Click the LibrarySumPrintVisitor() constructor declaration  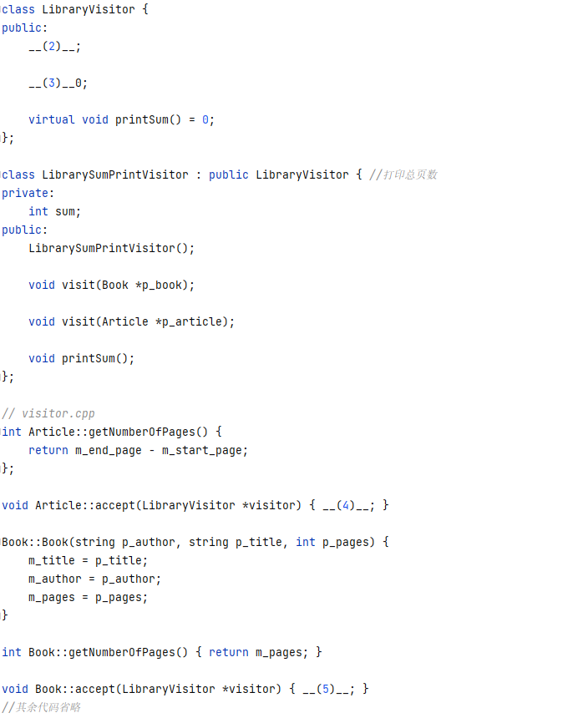[111, 248]
